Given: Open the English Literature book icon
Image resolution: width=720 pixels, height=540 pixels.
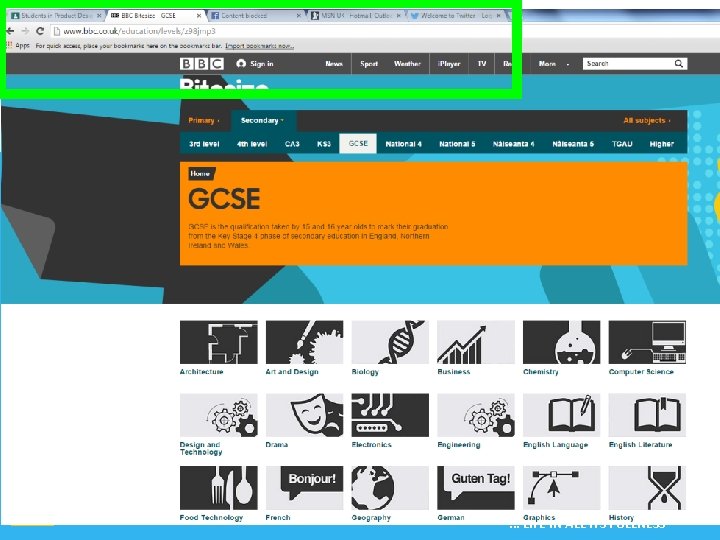Looking at the screenshot, I should pos(647,415).
